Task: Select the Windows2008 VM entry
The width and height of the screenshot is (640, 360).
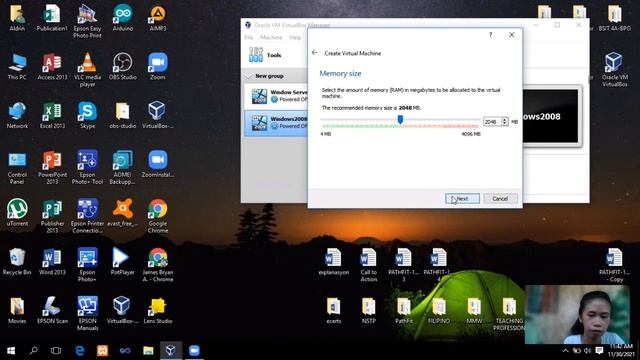Action: click(276, 122)
